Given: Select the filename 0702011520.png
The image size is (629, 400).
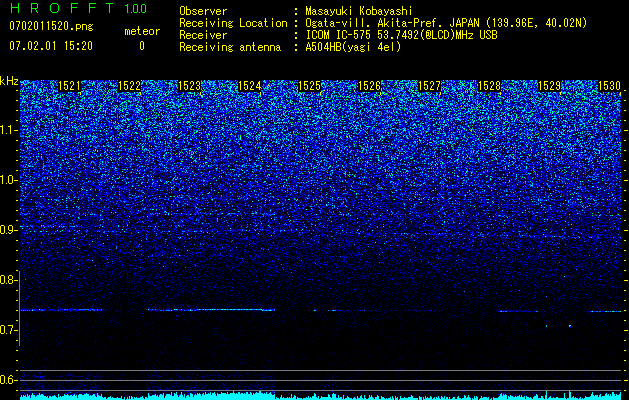Looking at the screenshot, I should click(x=51, y=27).
